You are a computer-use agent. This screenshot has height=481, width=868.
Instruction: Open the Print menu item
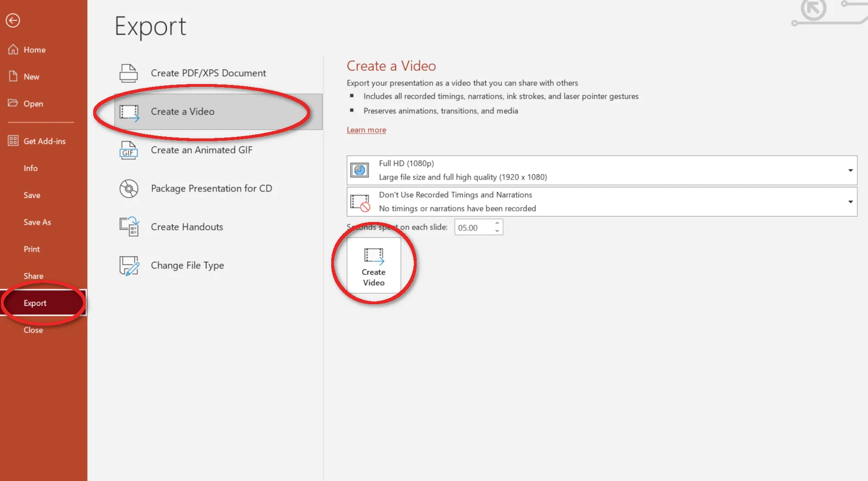coord(32,248)
